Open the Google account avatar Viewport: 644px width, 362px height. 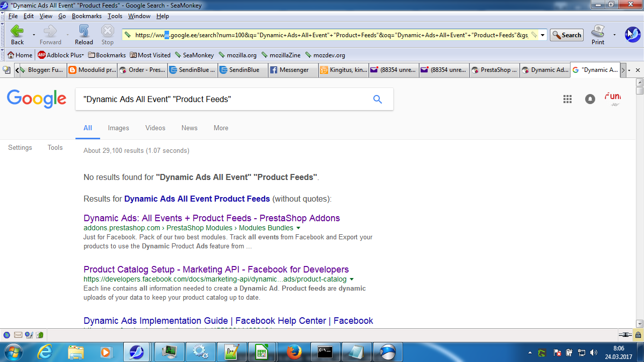tap(613, 99)
